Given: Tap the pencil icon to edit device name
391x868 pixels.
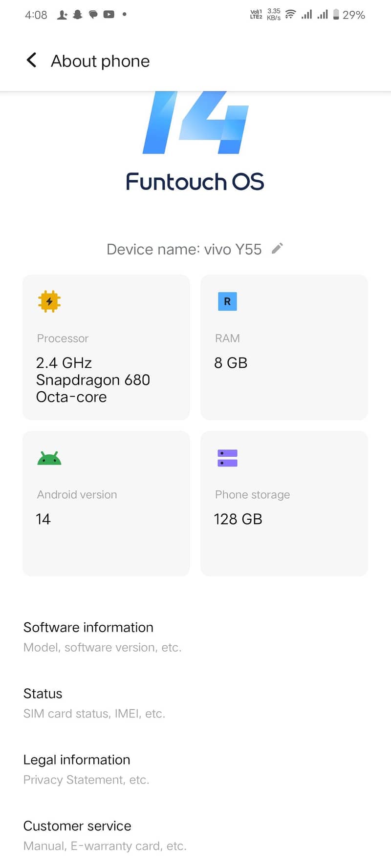Looking at the screenshot, I should [277, 249].
